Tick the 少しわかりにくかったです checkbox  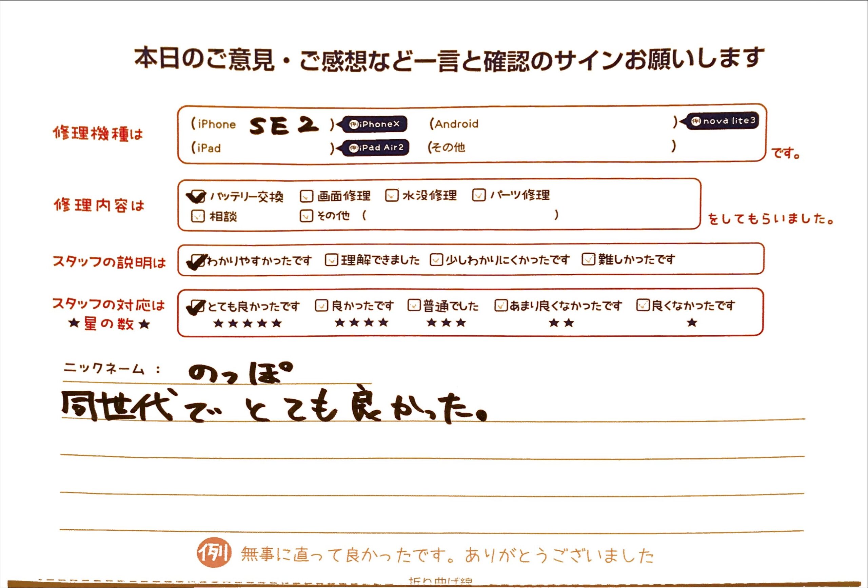pos(436,259)
